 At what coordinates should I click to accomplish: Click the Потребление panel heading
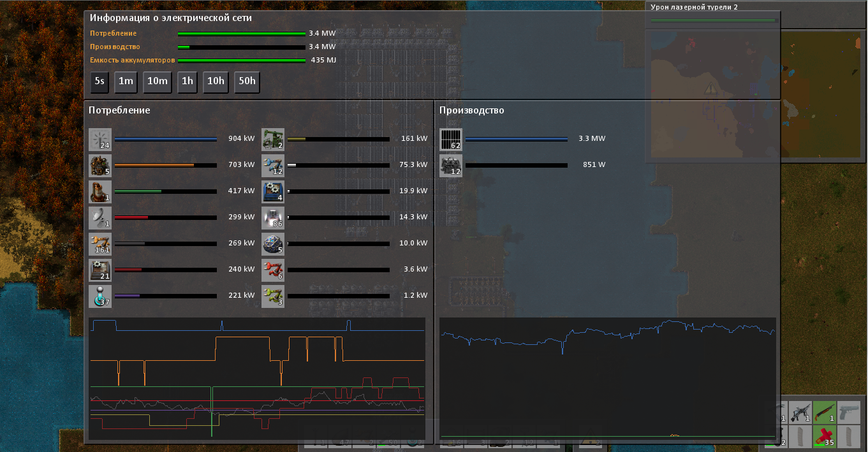click(x=119, y=110)
